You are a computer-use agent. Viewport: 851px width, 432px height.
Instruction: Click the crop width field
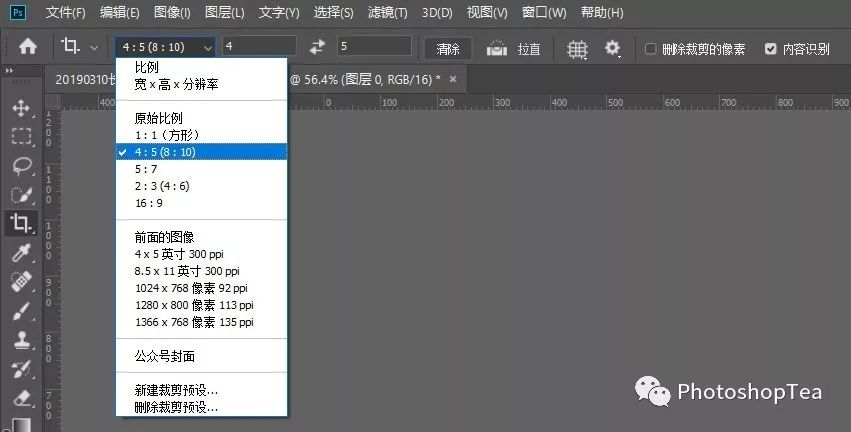pos(259,46)
